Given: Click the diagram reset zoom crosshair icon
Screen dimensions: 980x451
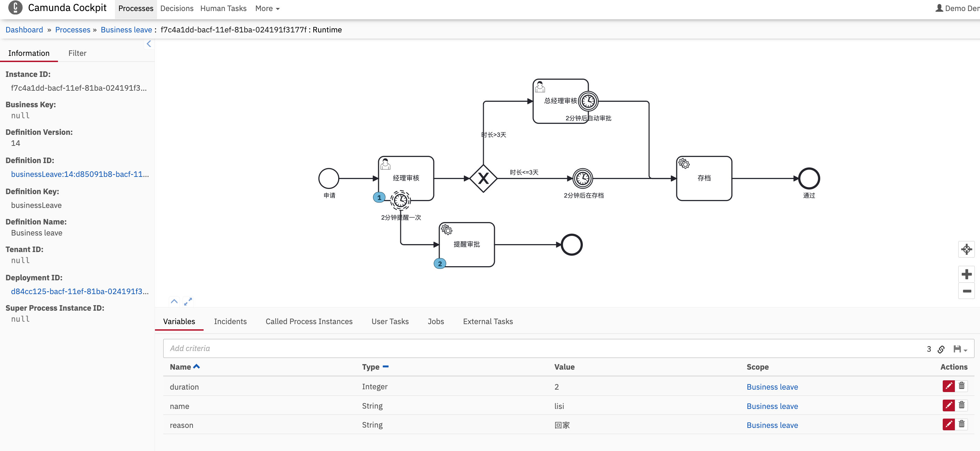Looking at the screenshot, I should pyautogui.click(x=966, y=249).
